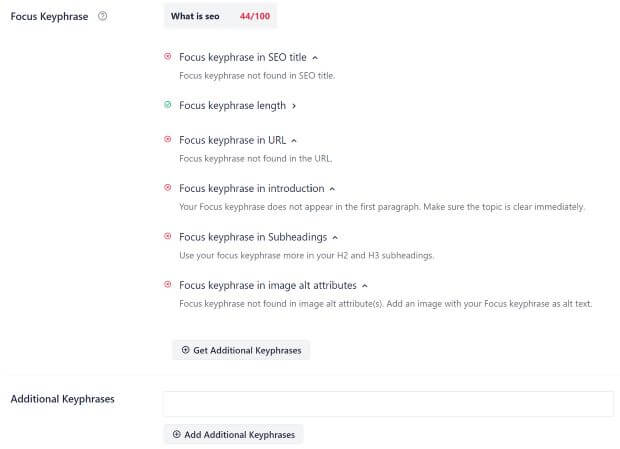620x449 pixels.
Task: Click red error icon beside SEO title check
Action: click(168, 57)
